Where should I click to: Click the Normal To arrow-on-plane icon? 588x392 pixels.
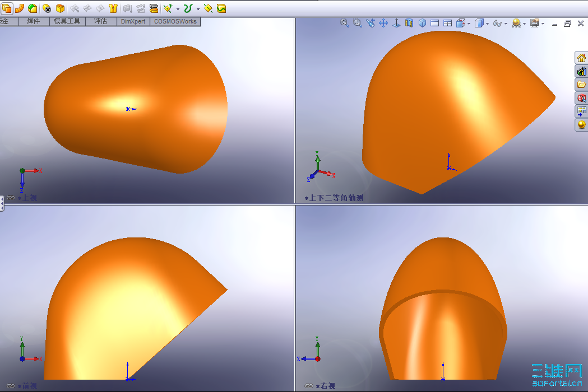click(x=396, y=23)
